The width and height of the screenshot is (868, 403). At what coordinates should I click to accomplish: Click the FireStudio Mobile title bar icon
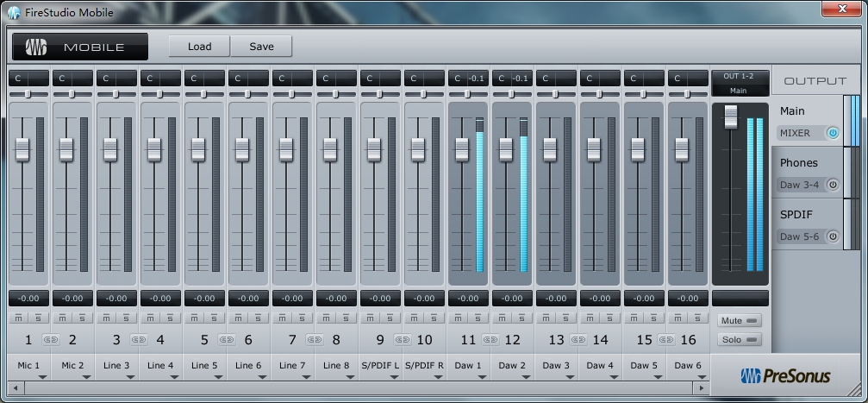pyautogui.click(x=14, y=12)
